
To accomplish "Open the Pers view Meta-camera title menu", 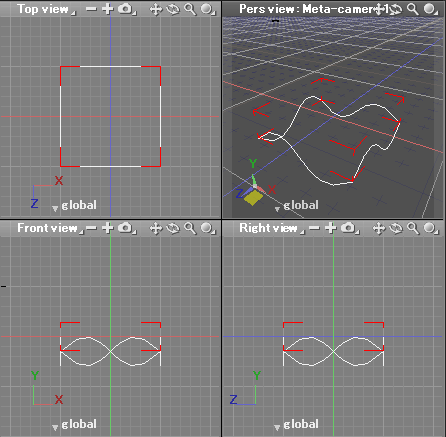I will [x=307, y=9].
